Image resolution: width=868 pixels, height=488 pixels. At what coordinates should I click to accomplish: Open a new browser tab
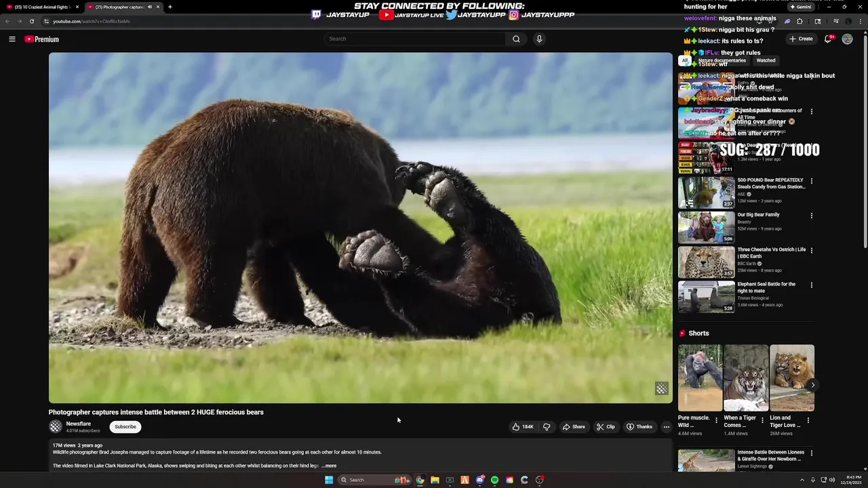click(x=170, y=7)
